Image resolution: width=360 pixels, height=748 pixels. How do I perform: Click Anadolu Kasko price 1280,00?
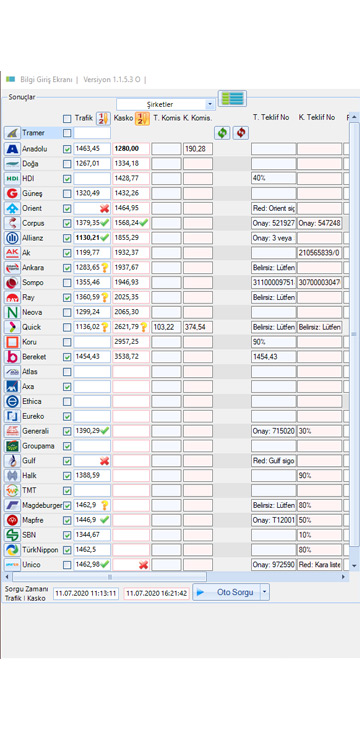[131, 149]
